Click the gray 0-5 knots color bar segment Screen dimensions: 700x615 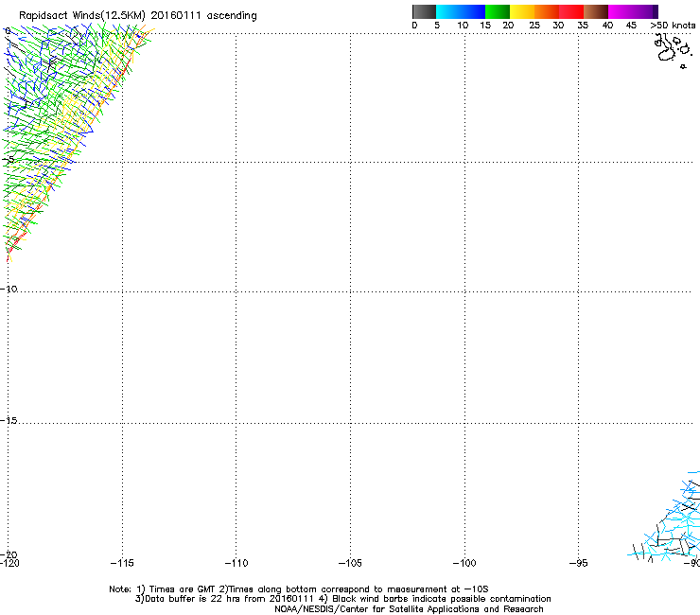[424, 11]
